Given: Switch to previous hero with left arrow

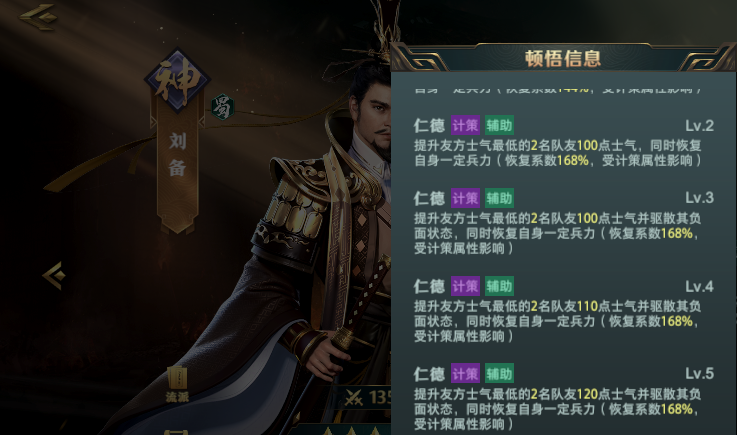Looking at the screenshot, I should [x=54, y=276].
